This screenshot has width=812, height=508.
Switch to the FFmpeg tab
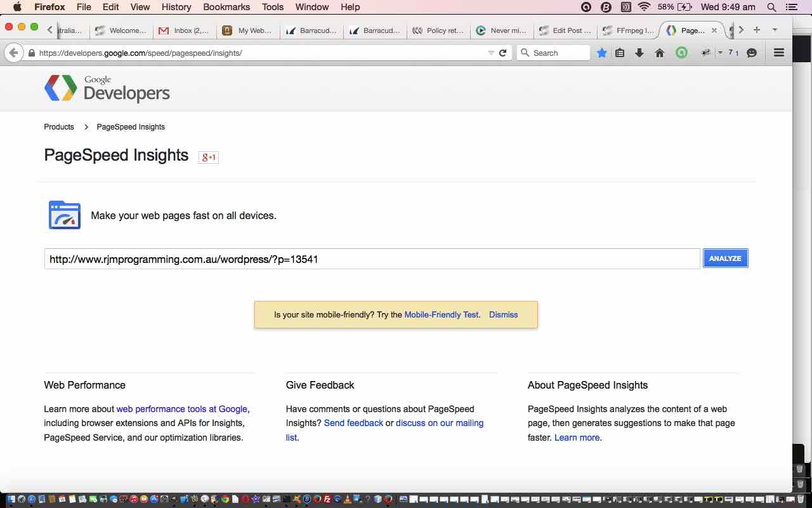pyautogui.click(x=629, y=30)
